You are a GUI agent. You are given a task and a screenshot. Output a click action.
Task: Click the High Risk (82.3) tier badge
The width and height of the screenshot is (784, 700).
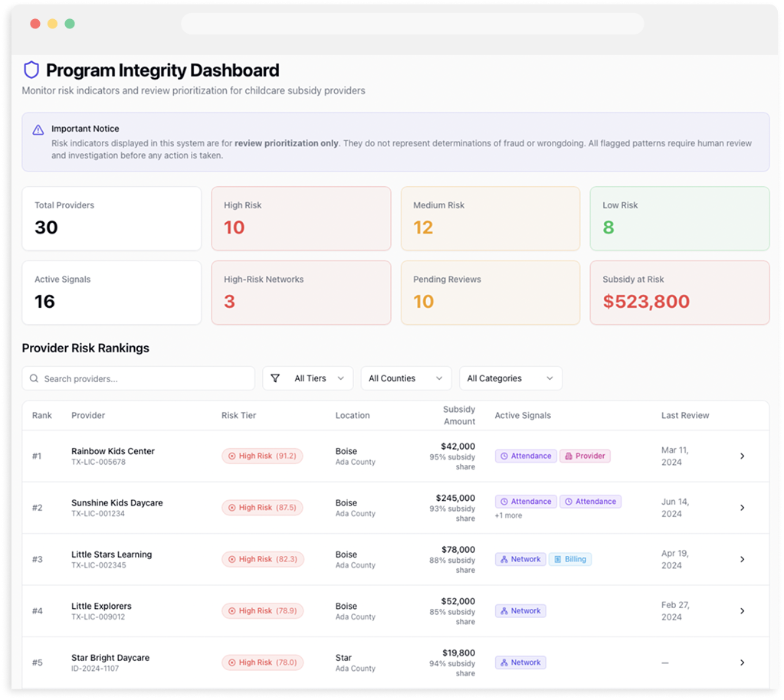click(x=262, y=559)
